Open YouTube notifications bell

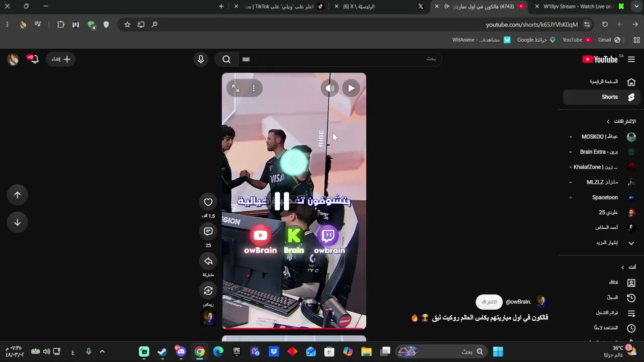[33, 59]
